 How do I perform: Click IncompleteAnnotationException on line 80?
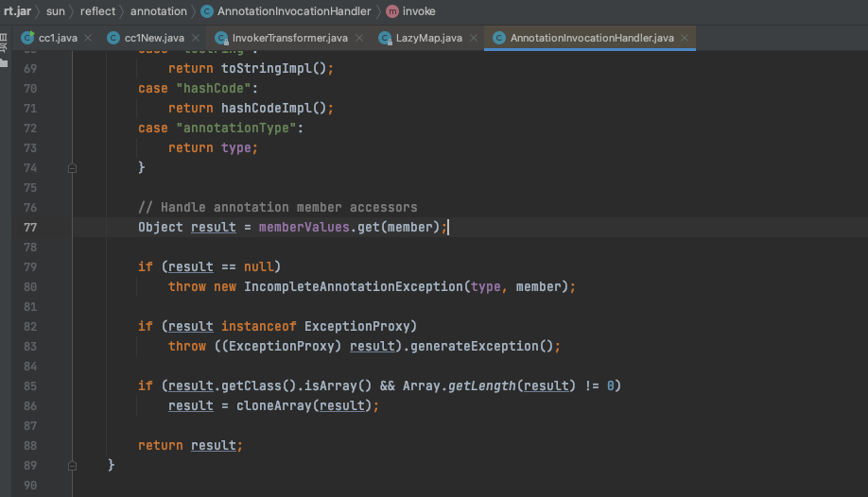tap(354, 286)
